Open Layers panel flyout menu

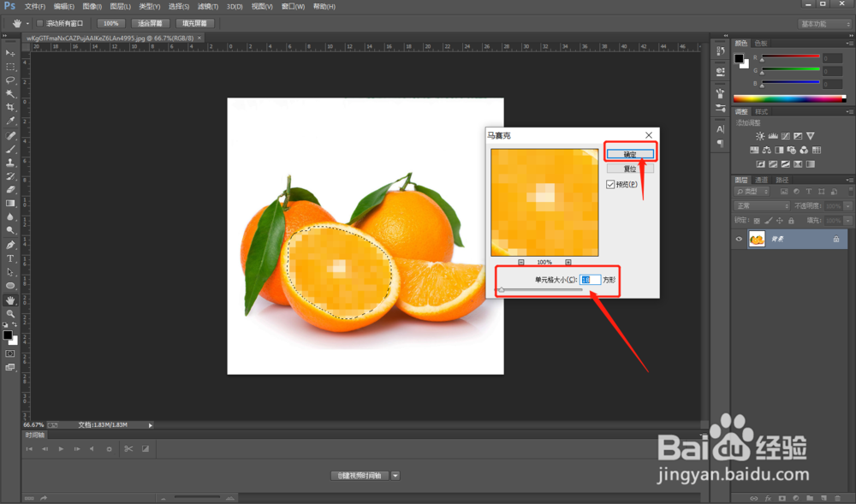coord(849,180)
